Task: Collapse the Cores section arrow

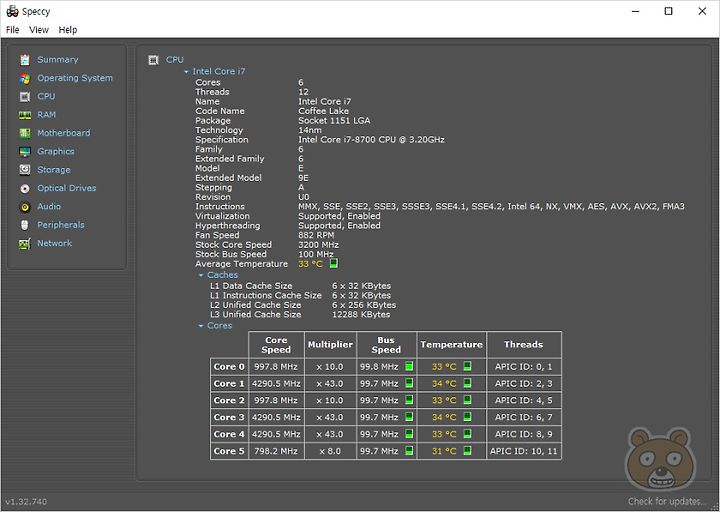Action: (x=201, y=326)
